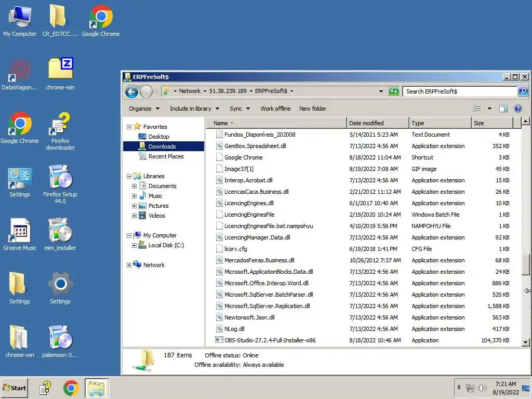Sort by Size column header

click(x=492, y=123)
